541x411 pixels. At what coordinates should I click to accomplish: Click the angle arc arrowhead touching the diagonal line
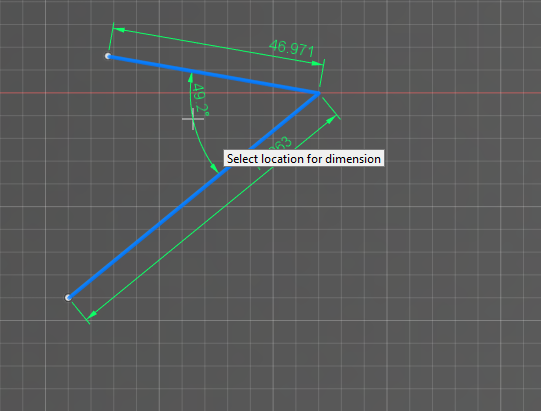(x=215, y=168)
